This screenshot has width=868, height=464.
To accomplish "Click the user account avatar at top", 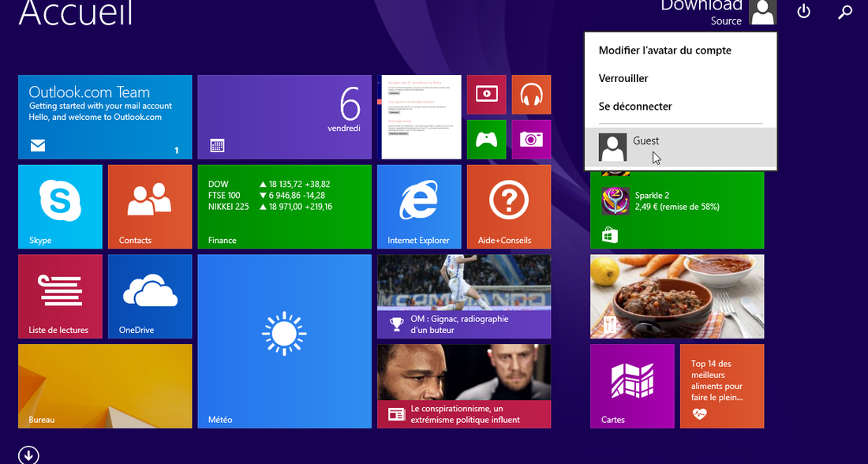I will pos(763,12).
